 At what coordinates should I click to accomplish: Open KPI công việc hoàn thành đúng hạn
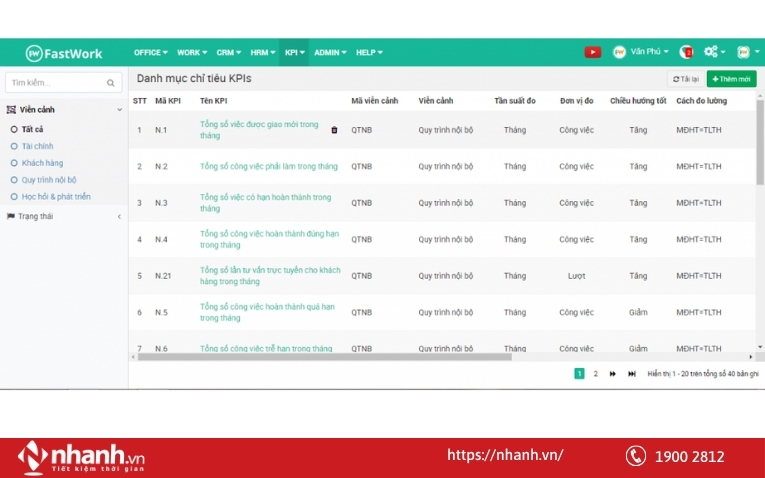(269, 239)
